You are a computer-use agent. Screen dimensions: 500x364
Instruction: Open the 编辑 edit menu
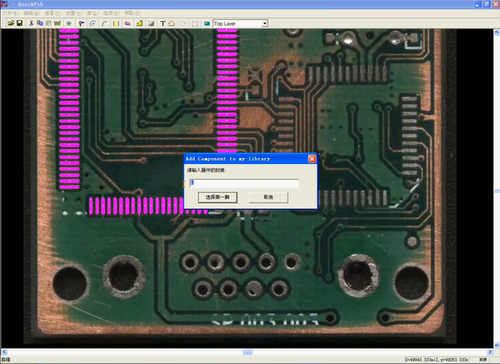tap(31, 13)
